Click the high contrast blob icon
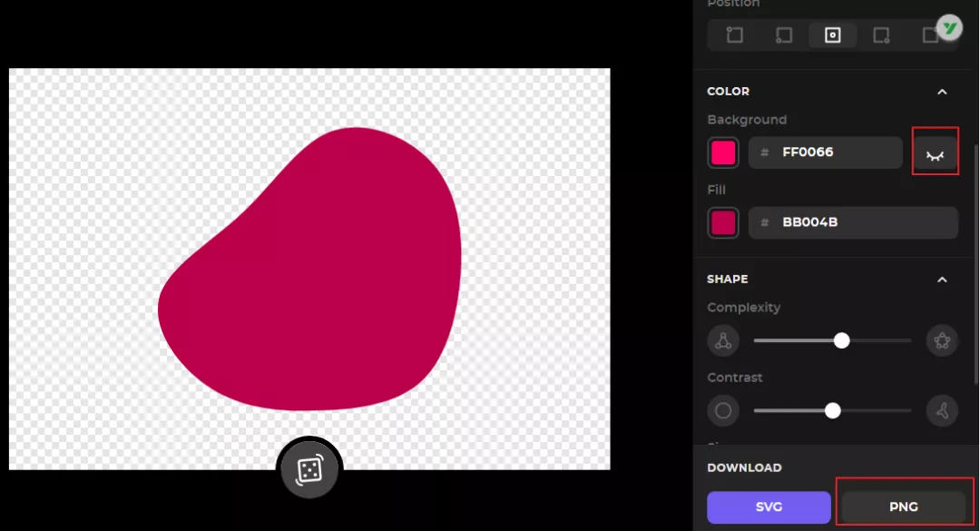The width and height of the screenshot is (980, 531). (x=942, y=411)
